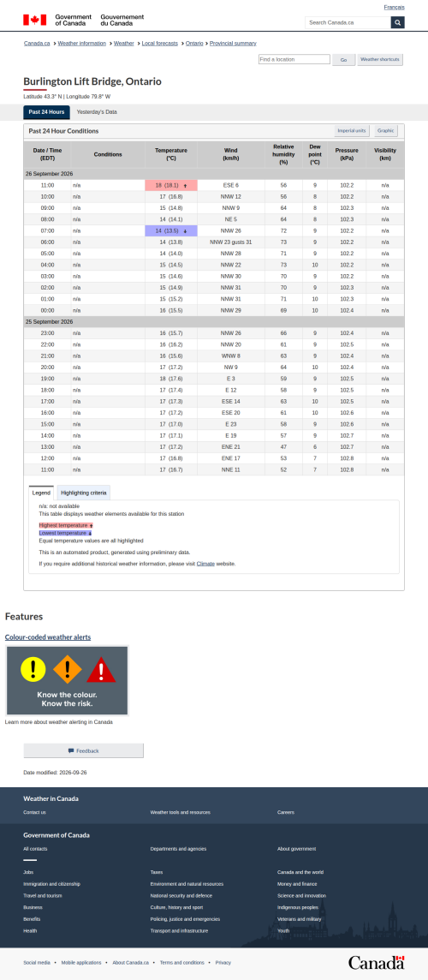Open Money and finance link
Viewport: 428px width, 980px height.
pos(297,884)
